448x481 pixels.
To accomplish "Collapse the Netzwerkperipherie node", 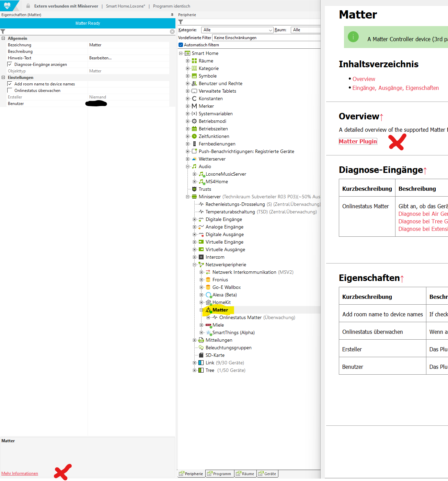I will pyautogui.click(x=194, y=265).
